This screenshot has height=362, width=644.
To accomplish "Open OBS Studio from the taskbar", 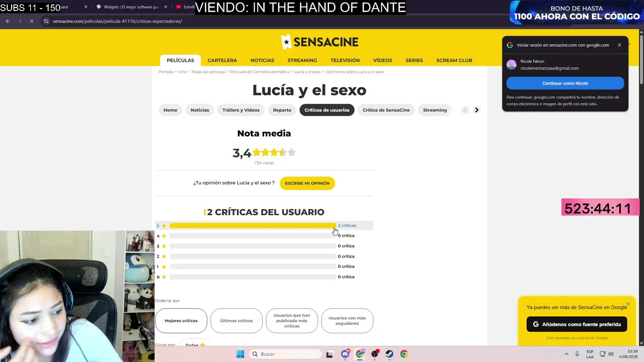I will click(375, 354).
